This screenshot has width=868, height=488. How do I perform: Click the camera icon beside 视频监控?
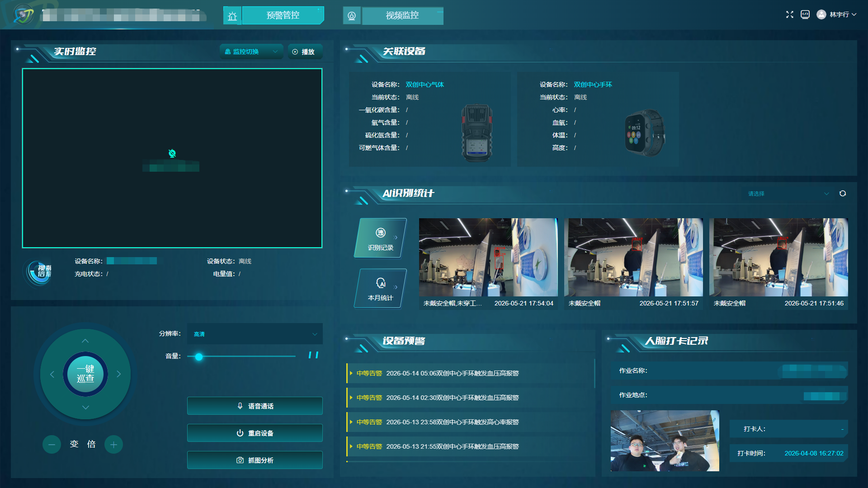[352, 16]
